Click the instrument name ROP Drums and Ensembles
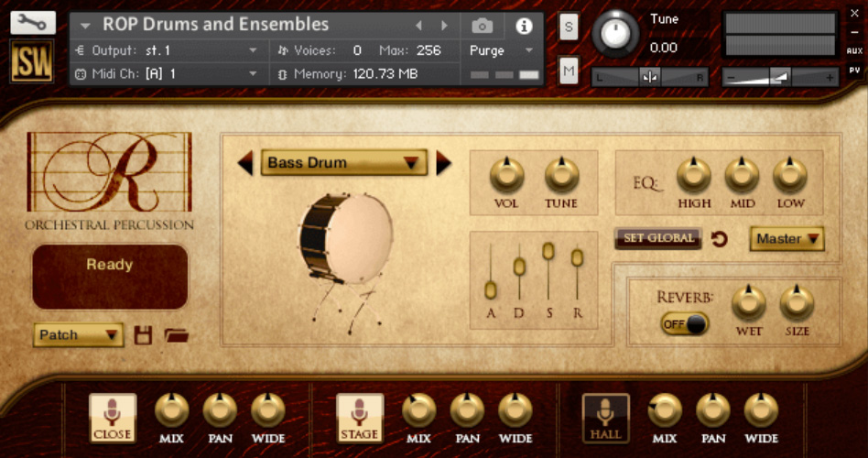The width and height of the screenshot is (868, 458). 215,25
